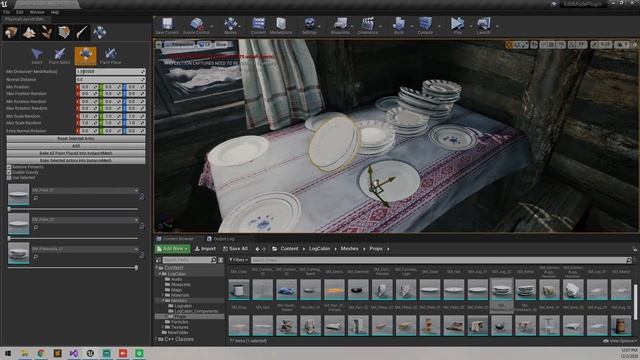Click the Min Distance value field
Screen dimensions: 640x360
pos(110,71)
